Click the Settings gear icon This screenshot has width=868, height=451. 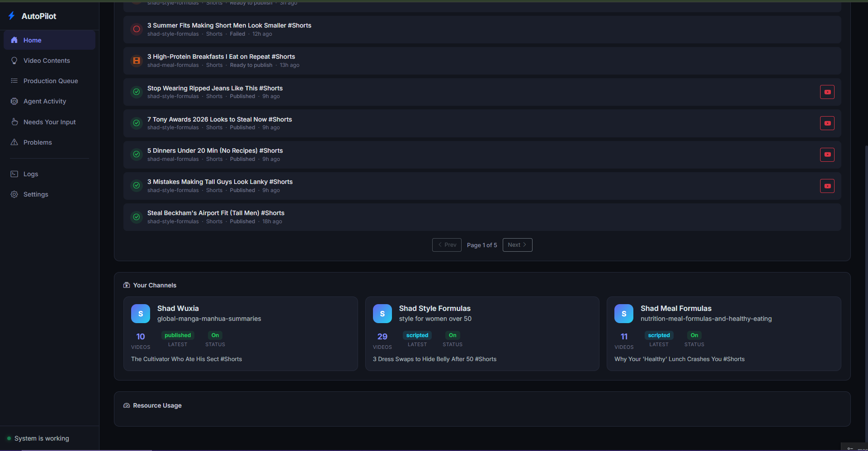pos(14,194)
